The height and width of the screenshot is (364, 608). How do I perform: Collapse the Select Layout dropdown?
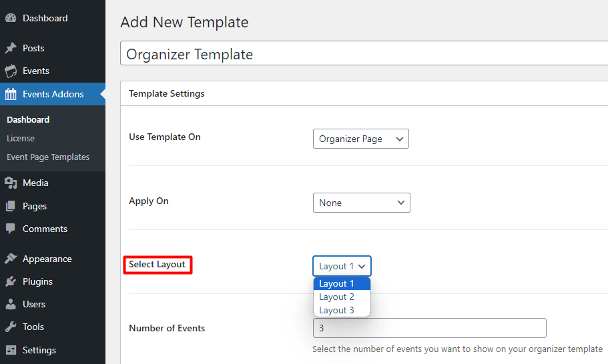click(x=342, y=266)
